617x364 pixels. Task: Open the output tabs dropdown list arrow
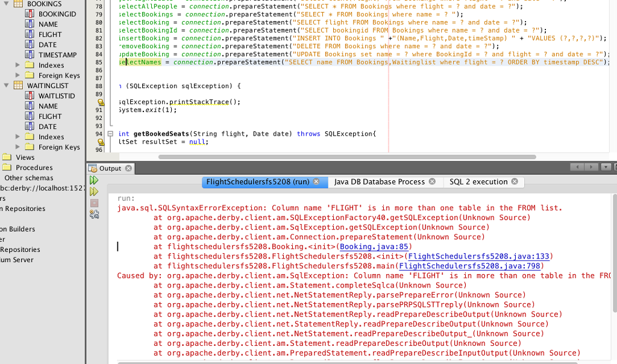605,167
